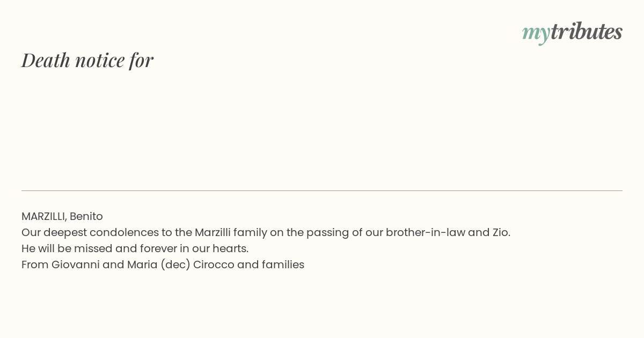Image resolution: width=644 pixels, height=338 pixels.
Task: Click the first name "Benito"
Action: [86, 216]
